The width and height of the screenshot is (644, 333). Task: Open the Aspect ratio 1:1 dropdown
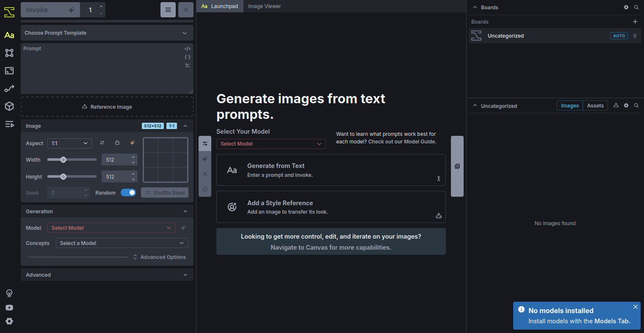click(x=69, y=143)
